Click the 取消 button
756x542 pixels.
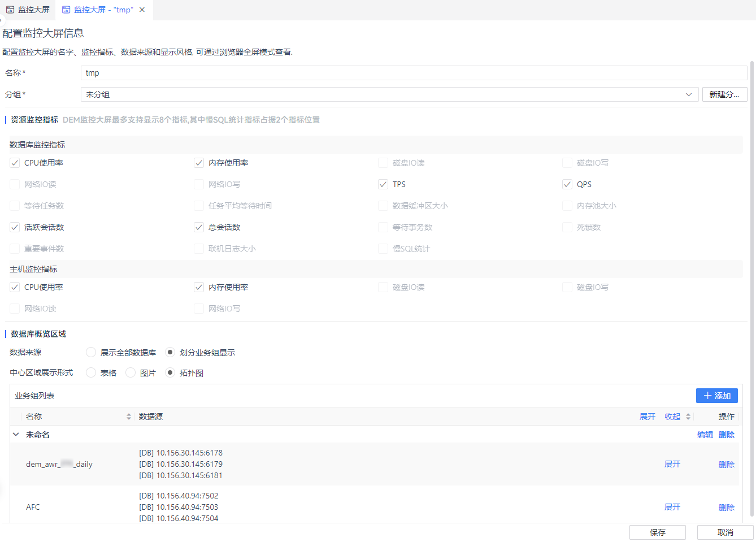pyautogui.click(x=725, y=532)
